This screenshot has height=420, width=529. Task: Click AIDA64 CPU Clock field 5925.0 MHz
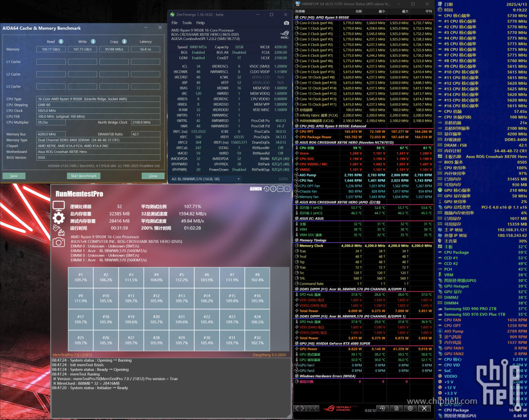[98, 111]
